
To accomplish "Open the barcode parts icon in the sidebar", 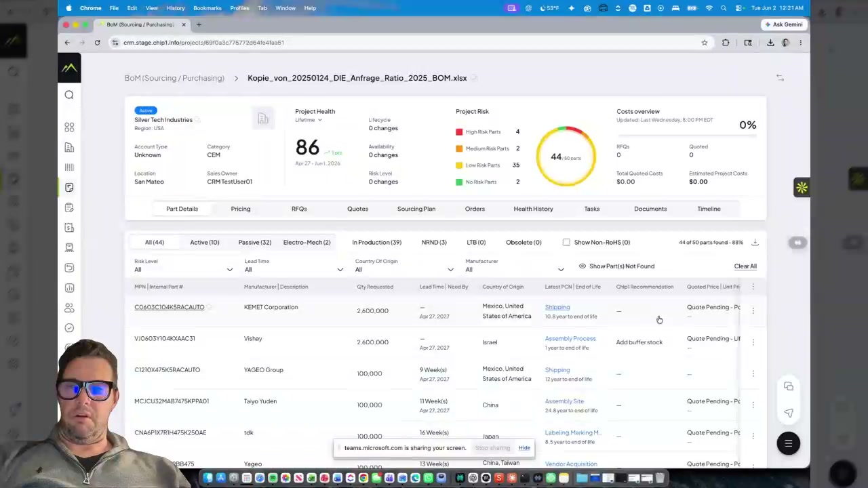I will (69, 167).
